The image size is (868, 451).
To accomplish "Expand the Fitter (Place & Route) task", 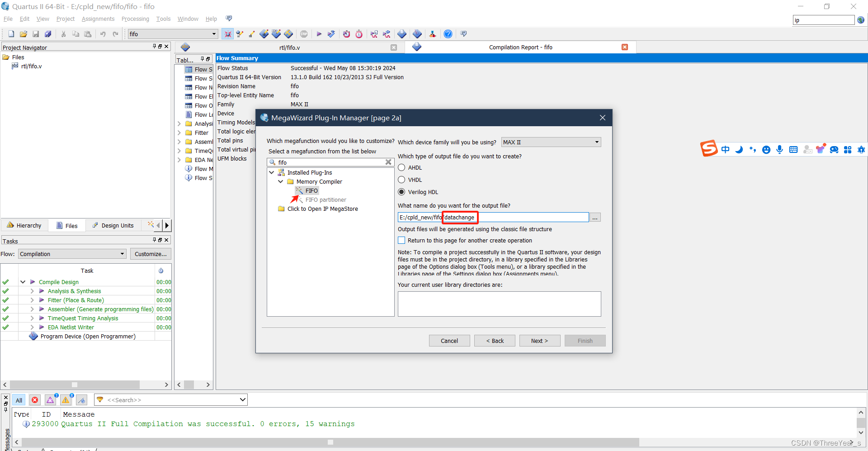I will pos(32,300).
